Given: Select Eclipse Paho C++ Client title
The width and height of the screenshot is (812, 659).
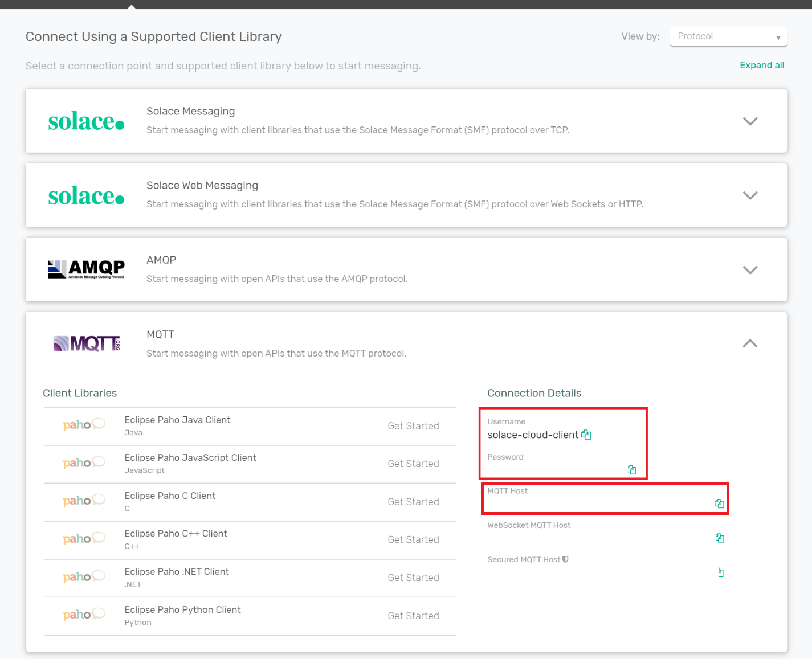Looking at the screenshot, I should 176,533.
